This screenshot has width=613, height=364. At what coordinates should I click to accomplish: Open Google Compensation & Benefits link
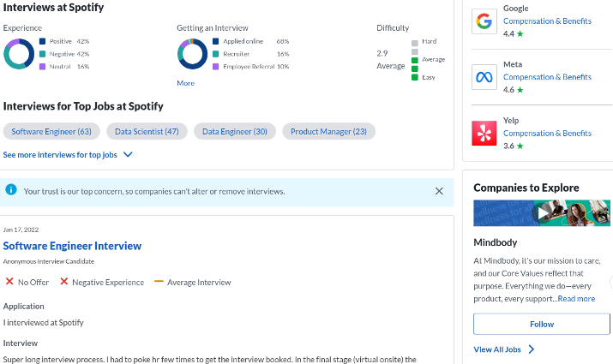(547, 21)
